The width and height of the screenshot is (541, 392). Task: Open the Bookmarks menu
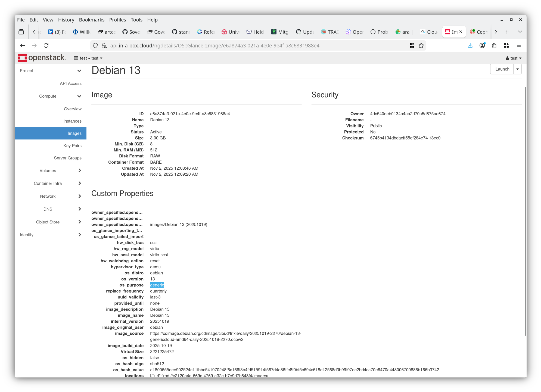pyautogui.click(x=92, y=20)
